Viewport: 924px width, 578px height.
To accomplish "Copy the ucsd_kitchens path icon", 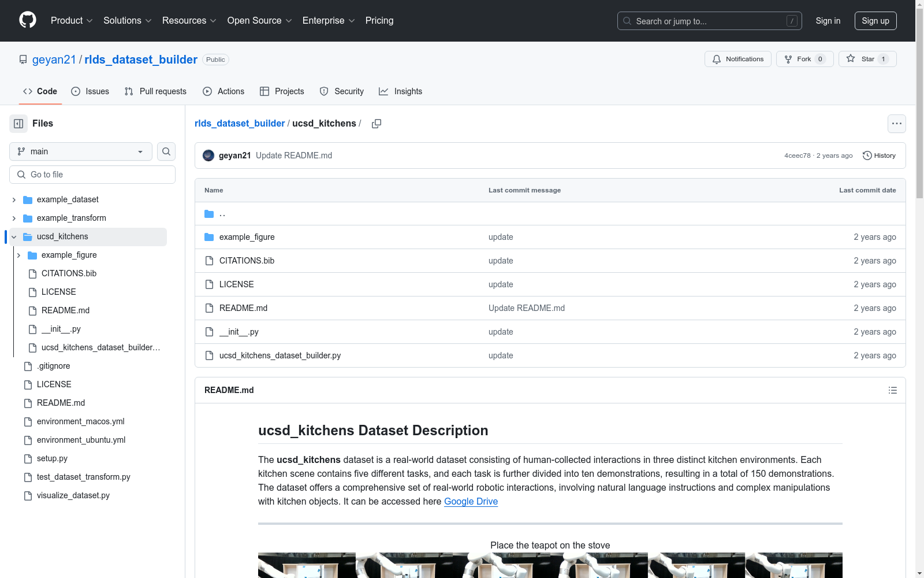I will coord(377,124).
